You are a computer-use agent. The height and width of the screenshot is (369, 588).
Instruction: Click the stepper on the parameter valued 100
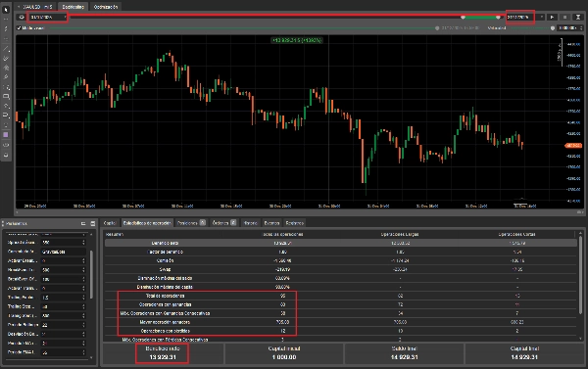click(83, 279)
